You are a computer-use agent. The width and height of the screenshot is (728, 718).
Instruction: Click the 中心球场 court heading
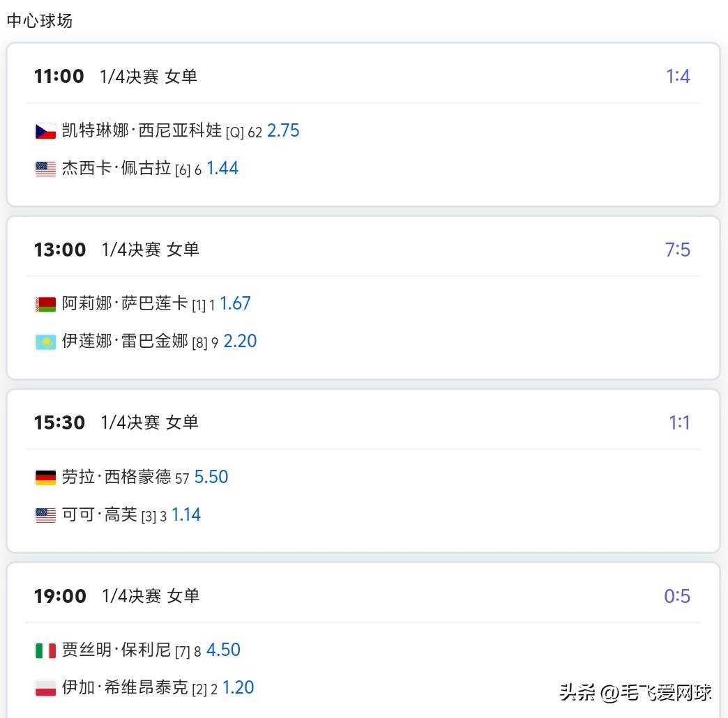coord(40,21)
